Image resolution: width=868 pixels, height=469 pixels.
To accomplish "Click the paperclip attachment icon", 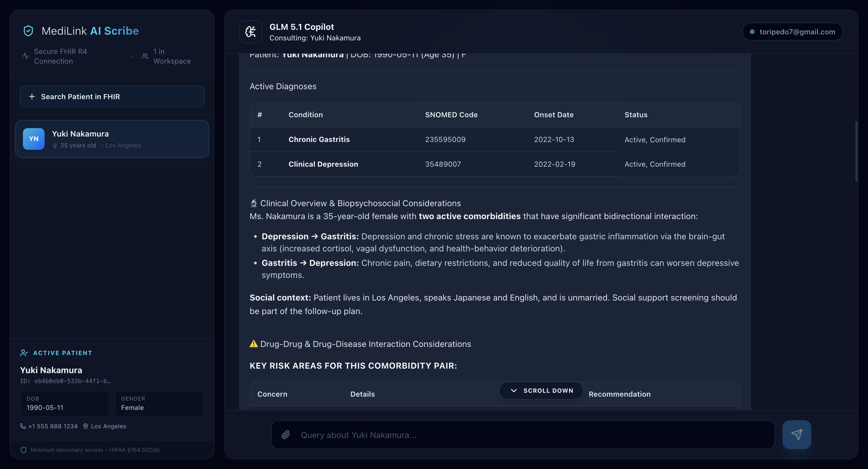I will coord(286,435).
